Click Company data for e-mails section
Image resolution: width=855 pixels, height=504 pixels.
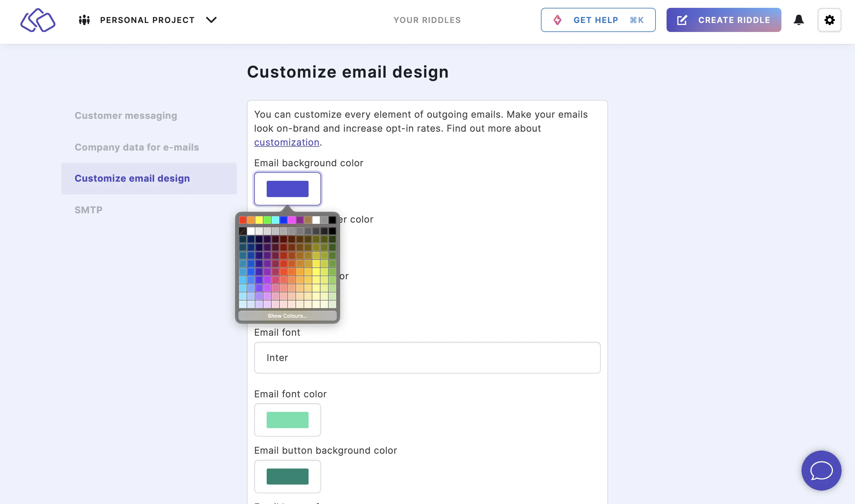[137, 146]
